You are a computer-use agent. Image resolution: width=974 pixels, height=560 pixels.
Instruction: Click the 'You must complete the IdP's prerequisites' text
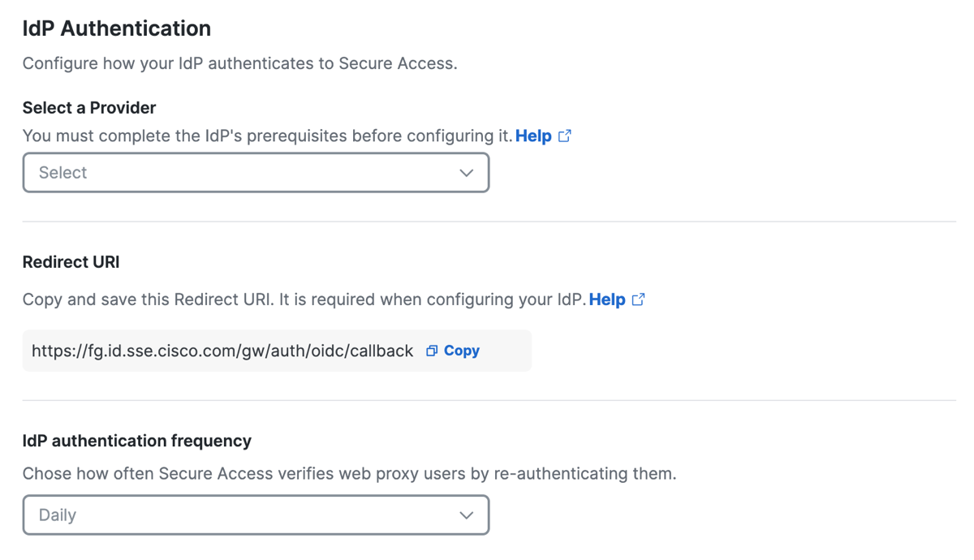coord(267,136)
